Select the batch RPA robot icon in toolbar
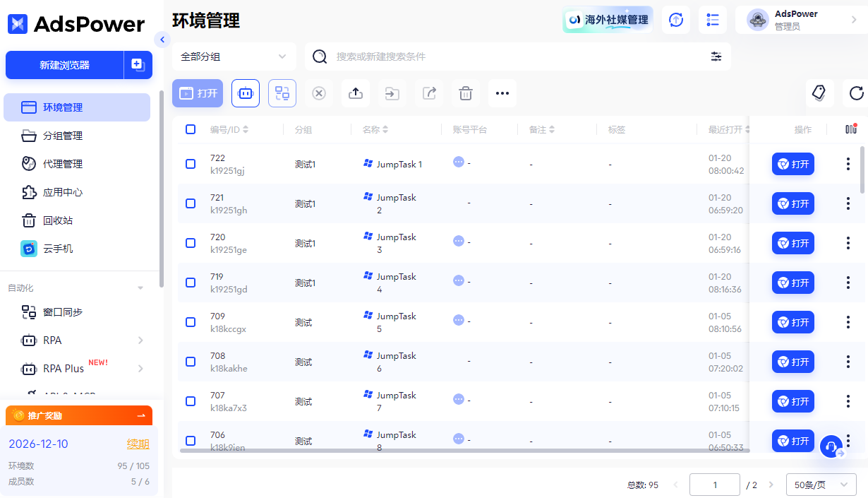The width and height of the screenshot is (868, 498). pos(245,93)
